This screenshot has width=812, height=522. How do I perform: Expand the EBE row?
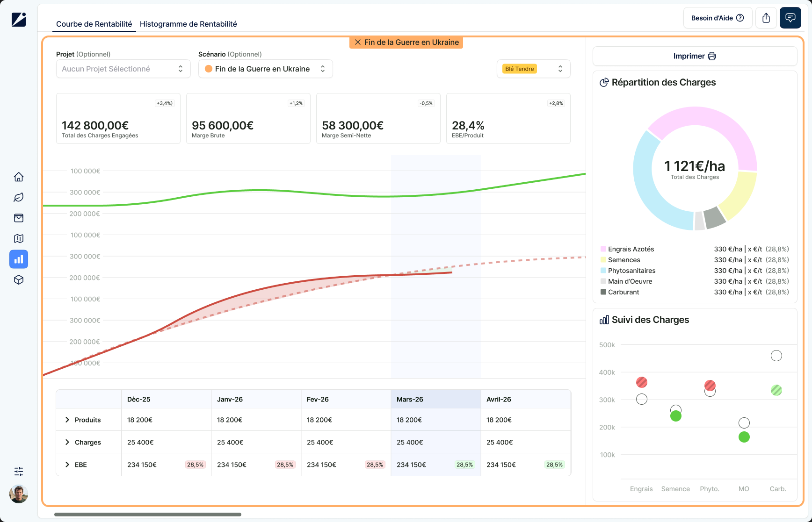point(67,465)
